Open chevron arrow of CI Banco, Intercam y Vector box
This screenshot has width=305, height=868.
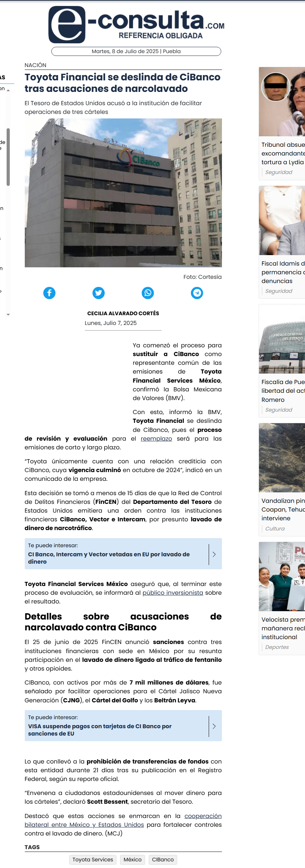(x=214, y=554)
